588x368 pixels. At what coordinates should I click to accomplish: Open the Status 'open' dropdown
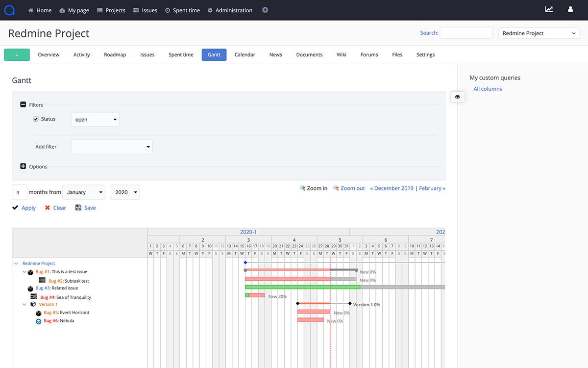[x=96, y=119]
